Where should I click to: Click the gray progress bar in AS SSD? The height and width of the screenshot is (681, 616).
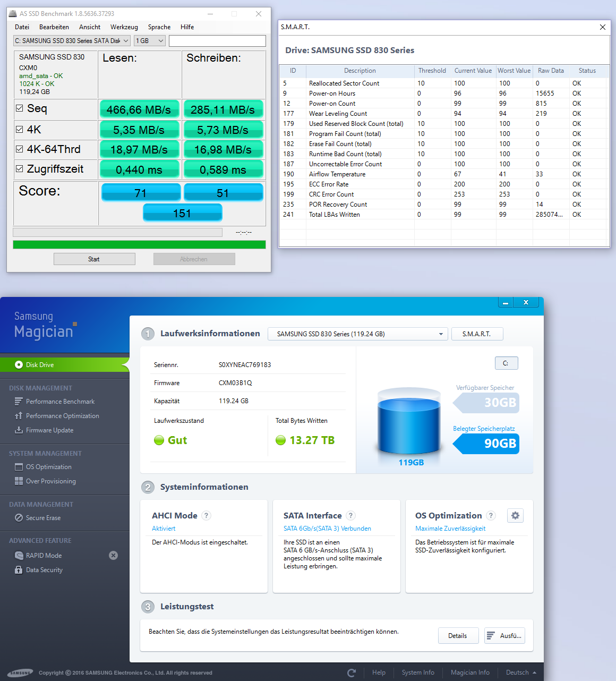[x=117, y=232]
